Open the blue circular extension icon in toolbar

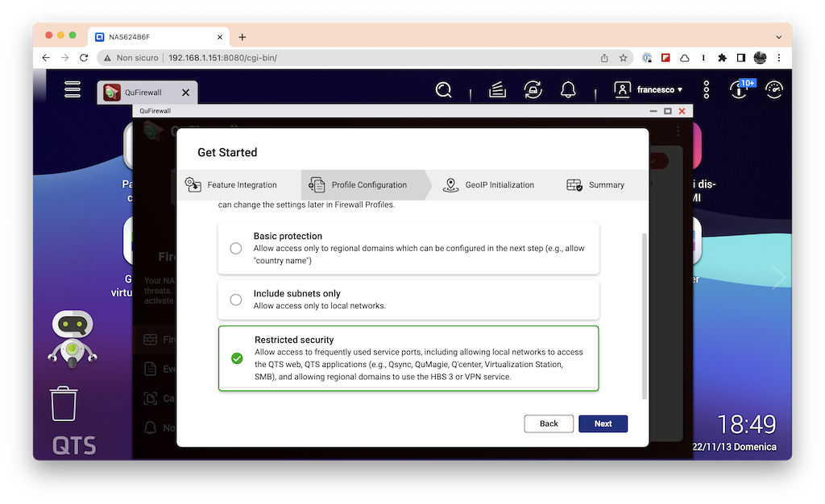tap(647, 58)
